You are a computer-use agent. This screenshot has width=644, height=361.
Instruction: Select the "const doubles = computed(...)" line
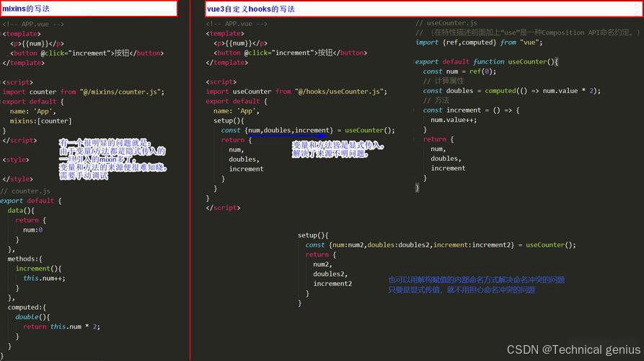click(512, 90)
